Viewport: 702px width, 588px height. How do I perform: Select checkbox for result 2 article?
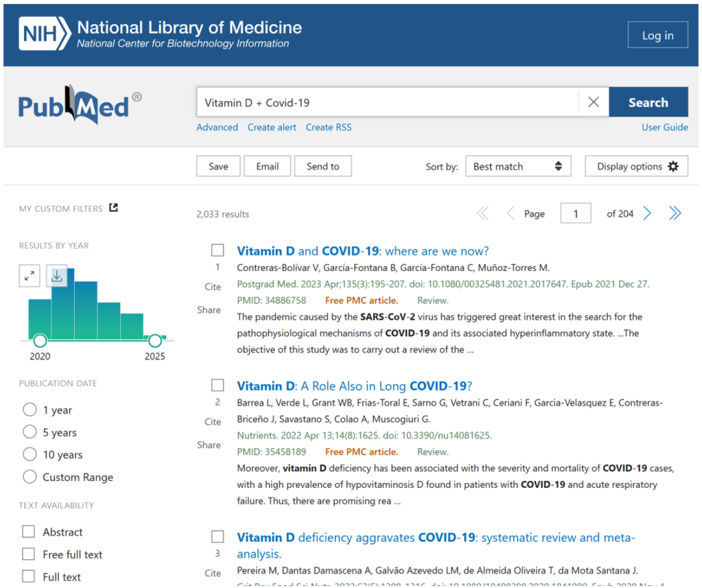tap(218, 385)
